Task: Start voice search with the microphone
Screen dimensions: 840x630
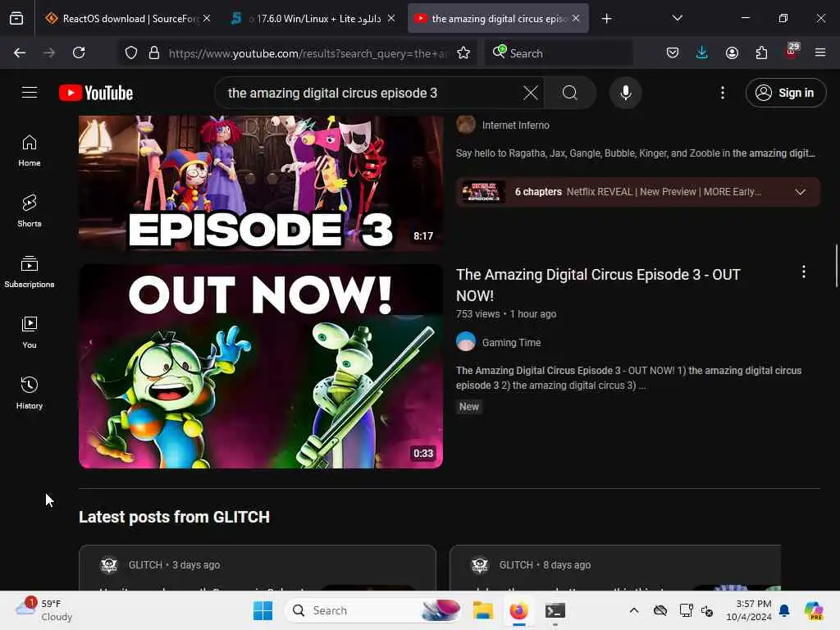Action: click(625, 93)
